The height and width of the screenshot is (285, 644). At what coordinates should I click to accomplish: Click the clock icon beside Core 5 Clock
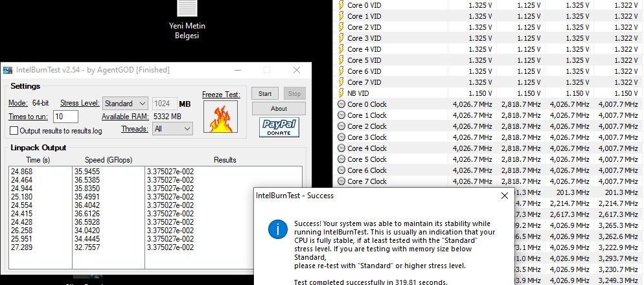(x=341, y=159)
